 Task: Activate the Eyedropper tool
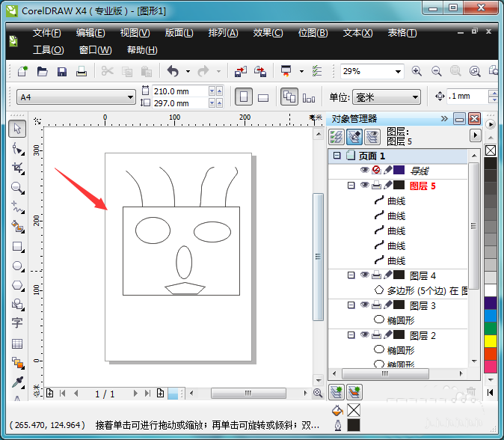[x=17, y=382]
